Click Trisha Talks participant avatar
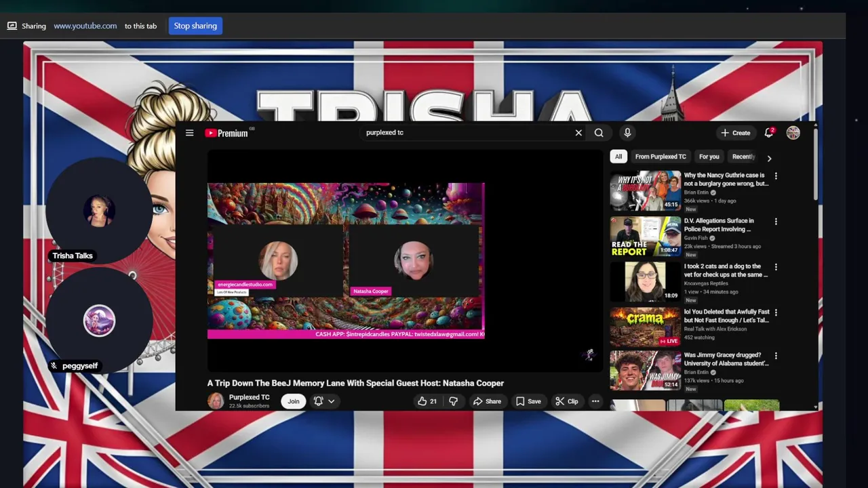868x488 pixels. 99,210
